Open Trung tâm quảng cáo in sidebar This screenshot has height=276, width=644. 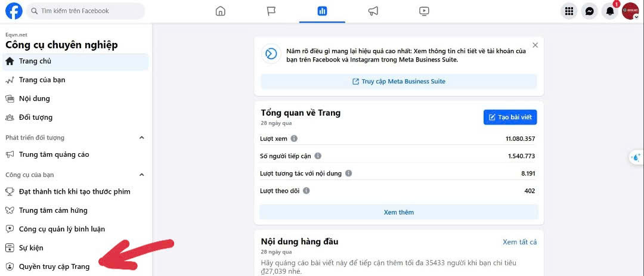[54, 154]
